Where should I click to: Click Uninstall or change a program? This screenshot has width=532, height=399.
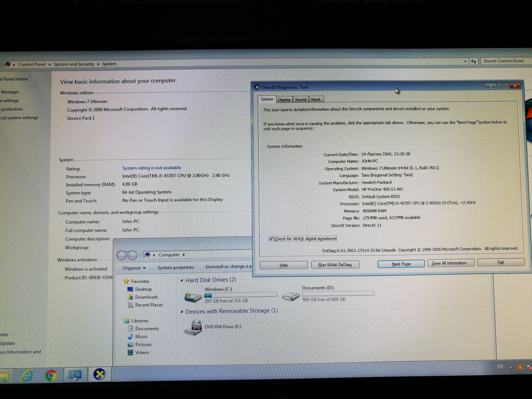click(228, 267)
